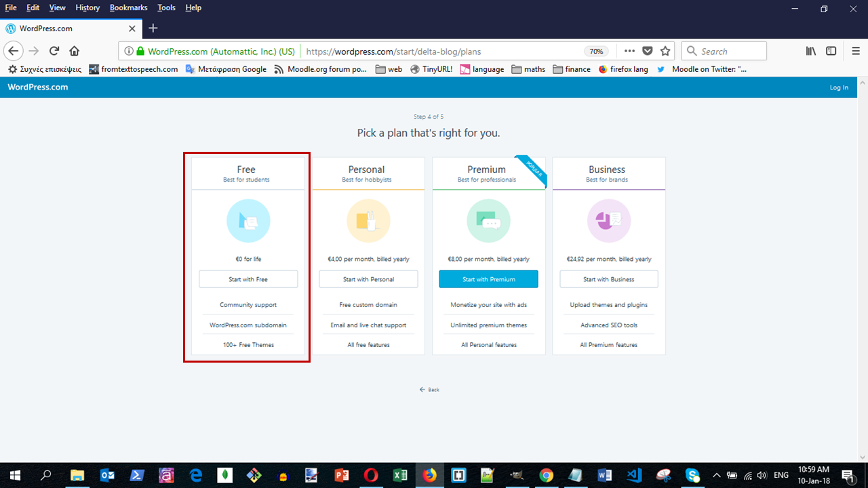868x488 pixels.
Task: Open File Explorer from the taskbar
Action: point(77,475)
